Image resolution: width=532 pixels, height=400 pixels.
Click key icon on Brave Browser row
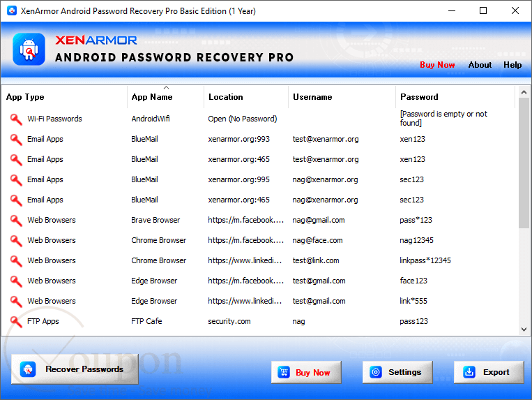(x=15, y=220)
